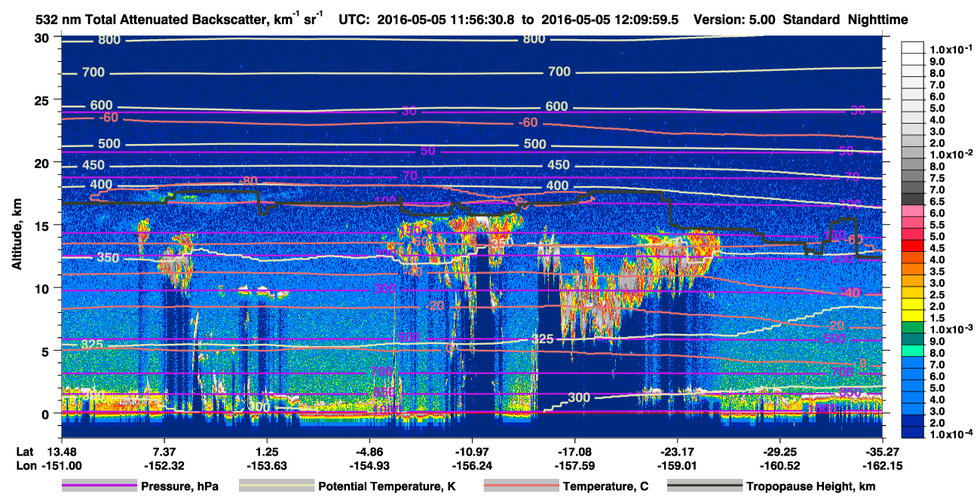This screenshot has width=980, height=503.
Task: Click the longitude value -159.01
Action: click(x=677, y=465)
